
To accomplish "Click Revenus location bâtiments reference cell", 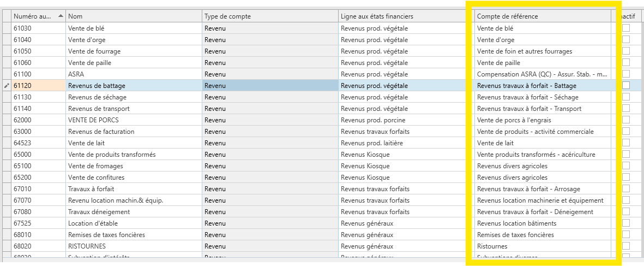I will 542,223.
